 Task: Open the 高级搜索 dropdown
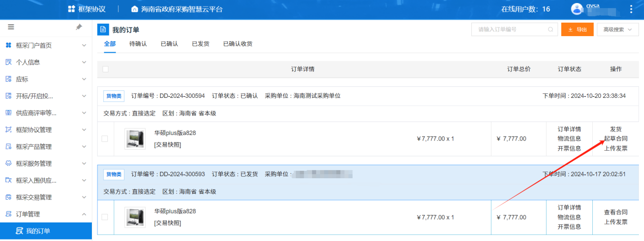click(618, 30)
